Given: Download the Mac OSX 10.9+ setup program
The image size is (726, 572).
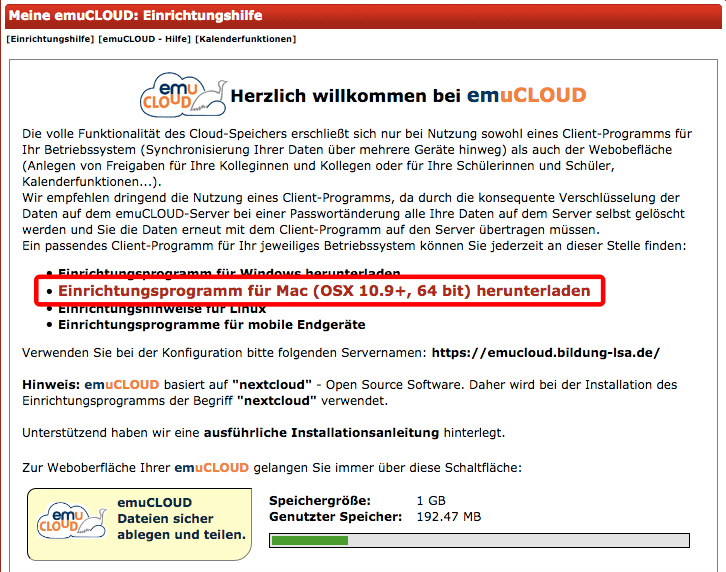Looking at the screenshot, I should 324,291.
